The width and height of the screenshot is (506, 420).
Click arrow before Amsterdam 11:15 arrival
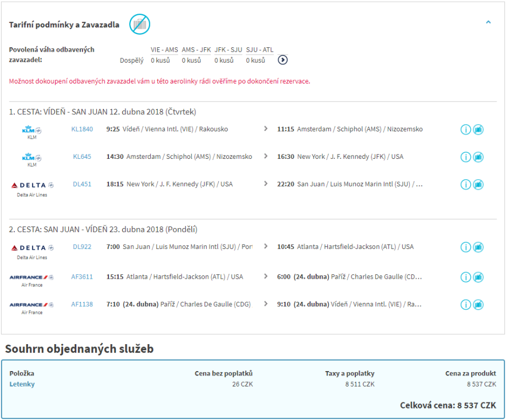pyautogui.click(x=266, y=129)
